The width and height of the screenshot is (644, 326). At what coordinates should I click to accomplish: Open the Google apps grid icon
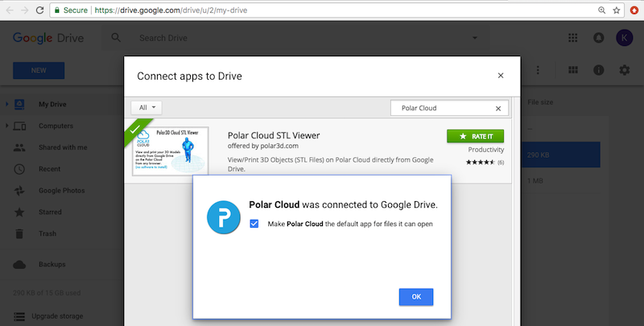coord(573,38)
